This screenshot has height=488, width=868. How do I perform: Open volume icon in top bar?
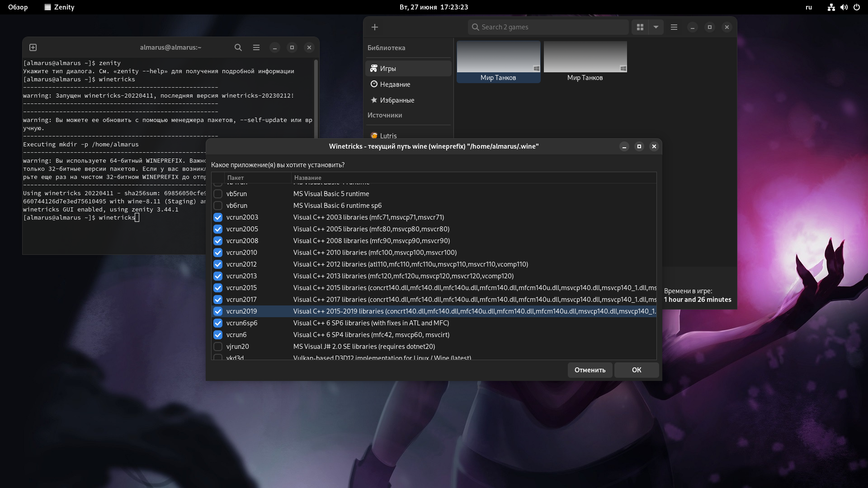click(844, 7)
